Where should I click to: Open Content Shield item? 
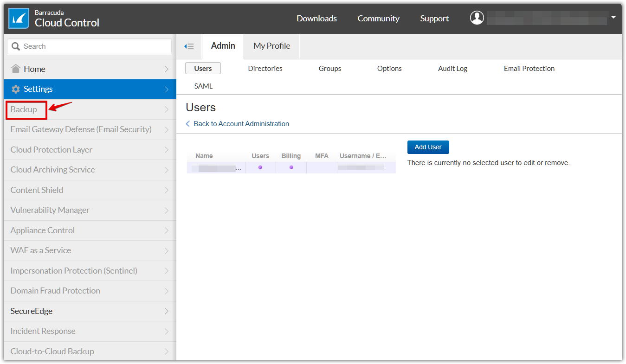click(x=90, y=190)
